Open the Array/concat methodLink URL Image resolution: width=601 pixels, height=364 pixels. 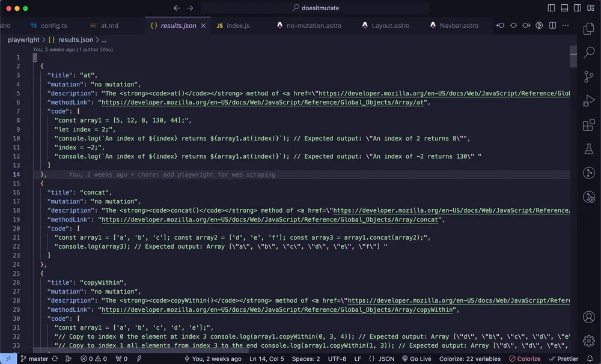pos(270,220)
